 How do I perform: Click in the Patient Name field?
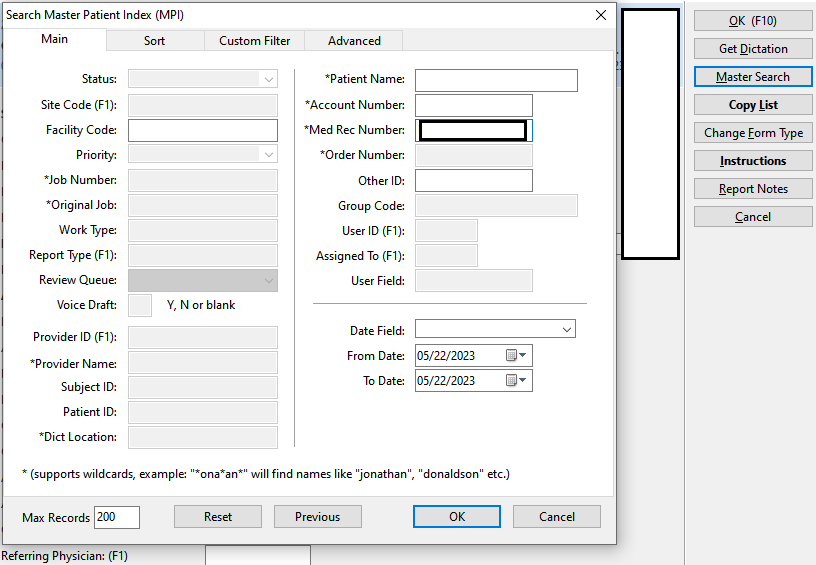pos(496,80)
